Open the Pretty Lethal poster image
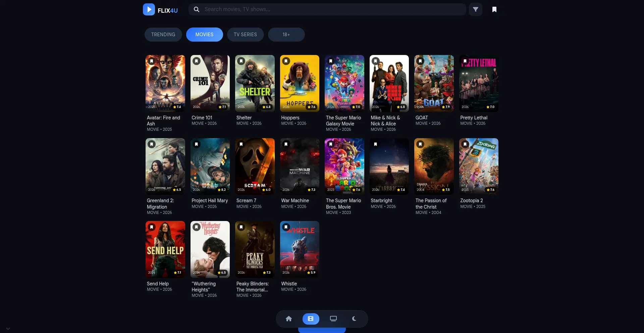This screenshot has height=333, width=644. (x=479, y=84)
